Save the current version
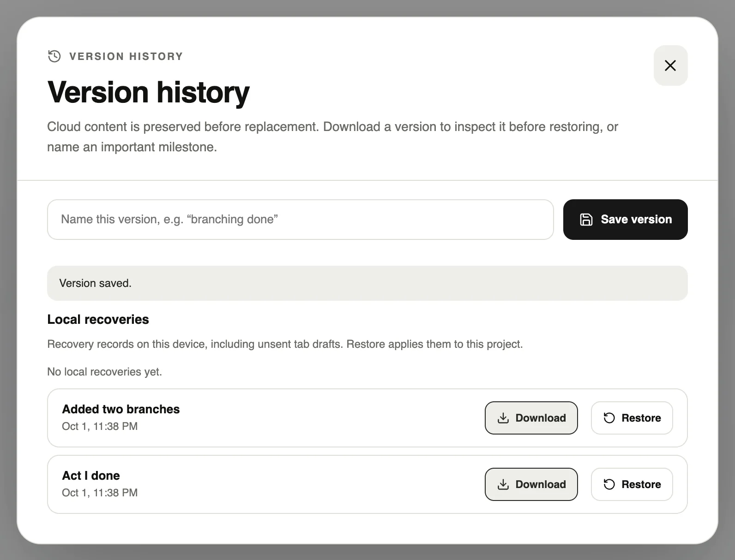735x560 pixels. [x=625, y=220]
